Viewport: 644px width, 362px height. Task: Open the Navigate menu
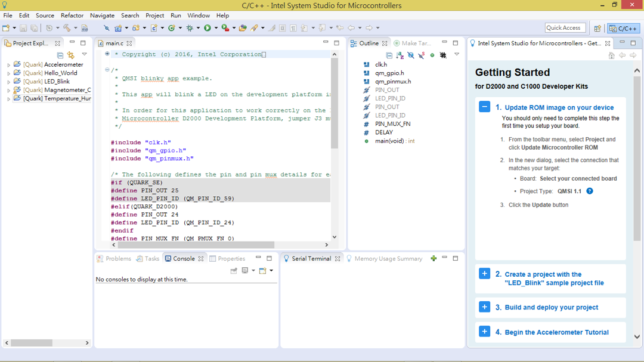pos(103,15)
